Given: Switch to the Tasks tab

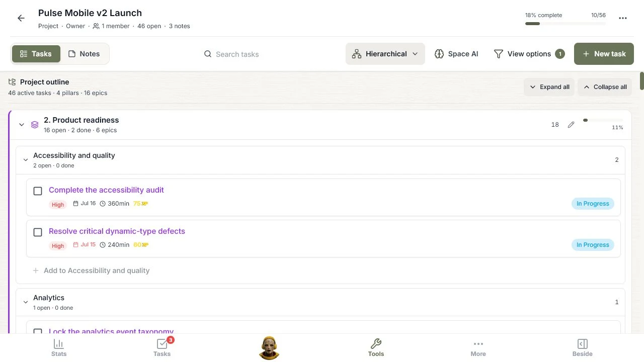Looking at the screenshot, I should point(36,54).
